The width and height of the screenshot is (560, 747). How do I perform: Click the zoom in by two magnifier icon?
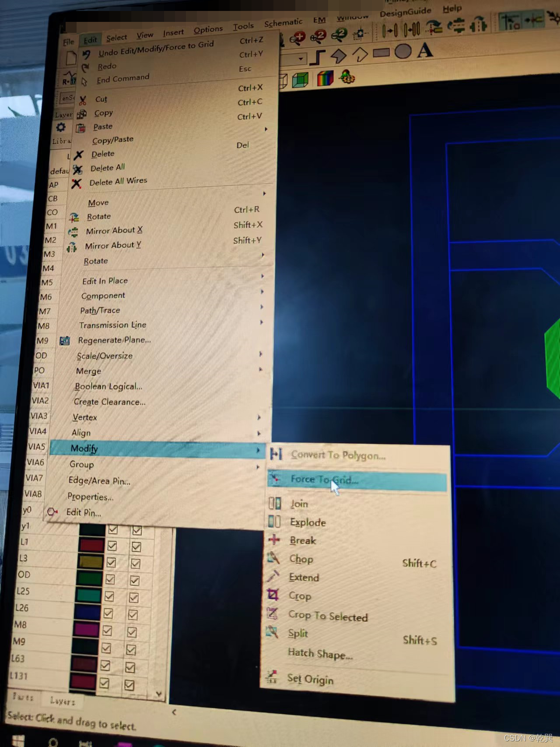[318, 36]
